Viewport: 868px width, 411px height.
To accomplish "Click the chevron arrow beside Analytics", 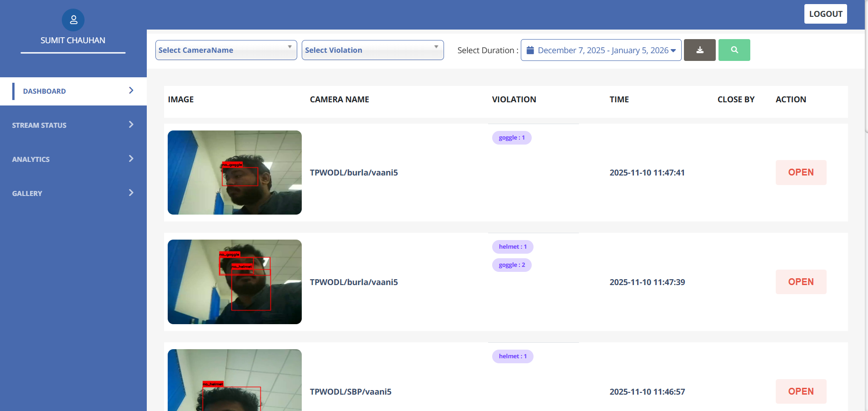I will tap(131, 159).
